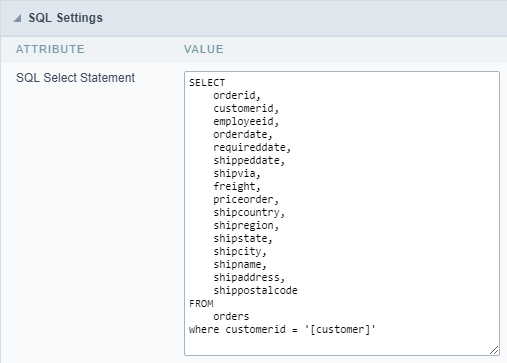Collapse the SQL Settings section triangle

17,18
